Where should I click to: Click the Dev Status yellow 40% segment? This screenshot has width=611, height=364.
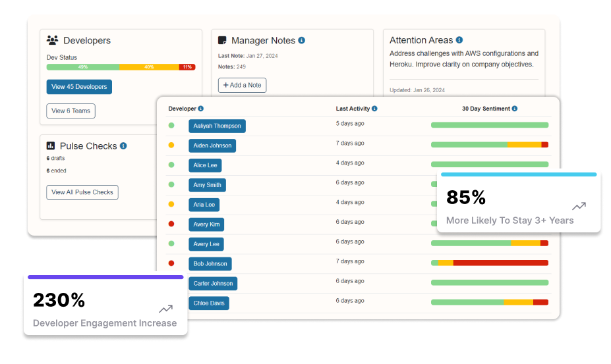[149, 67]
